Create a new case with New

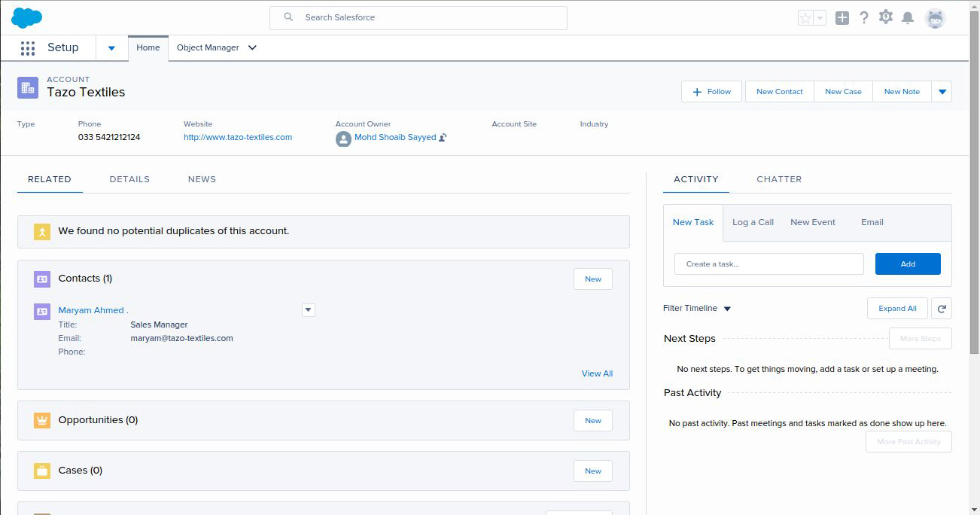coord(593,471)
